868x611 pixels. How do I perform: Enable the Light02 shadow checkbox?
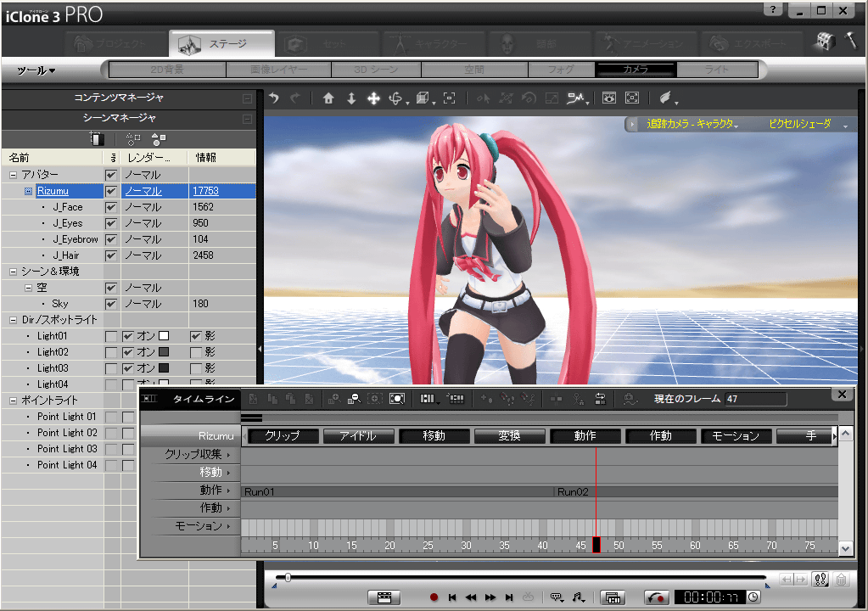pos(195,352)
